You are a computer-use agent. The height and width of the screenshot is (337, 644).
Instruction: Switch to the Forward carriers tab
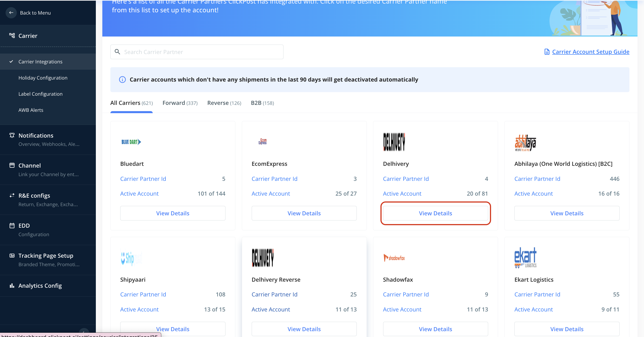coord(180,103)
